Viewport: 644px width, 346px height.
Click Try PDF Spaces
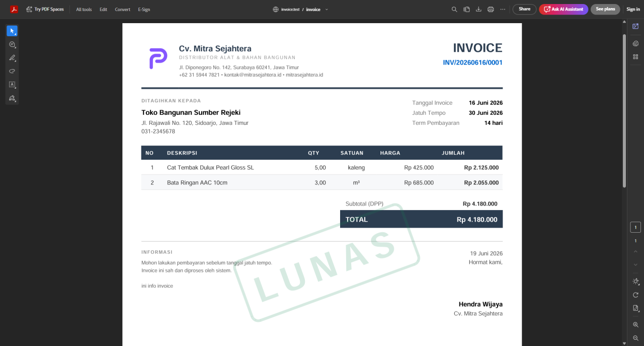(45, 9)
